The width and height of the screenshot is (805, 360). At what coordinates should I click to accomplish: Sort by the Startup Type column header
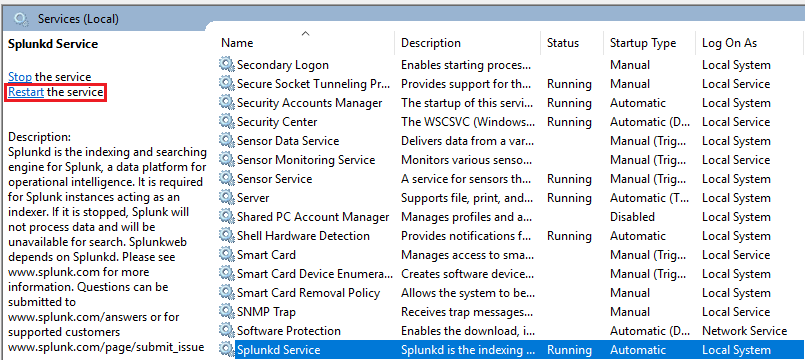coord(643,43)
